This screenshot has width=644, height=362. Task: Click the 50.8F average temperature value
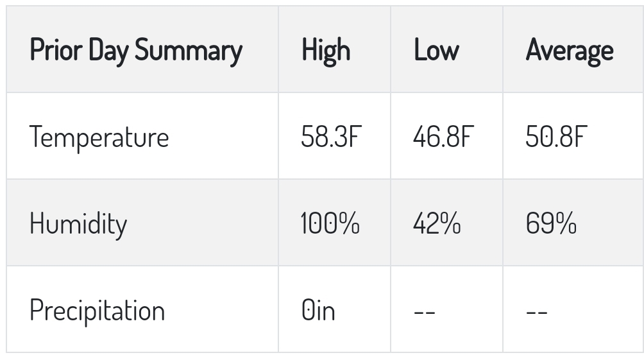pyautogui.click(x=557, y=137)
